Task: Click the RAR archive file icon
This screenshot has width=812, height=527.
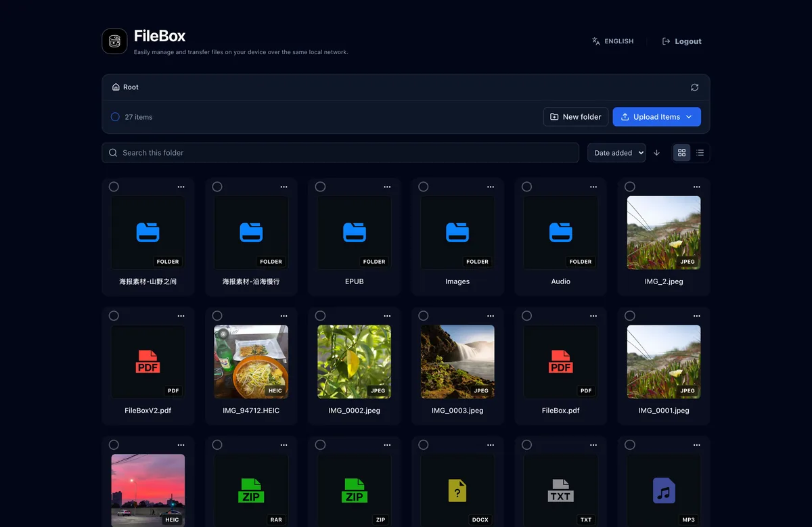Action: pos(251,490)
